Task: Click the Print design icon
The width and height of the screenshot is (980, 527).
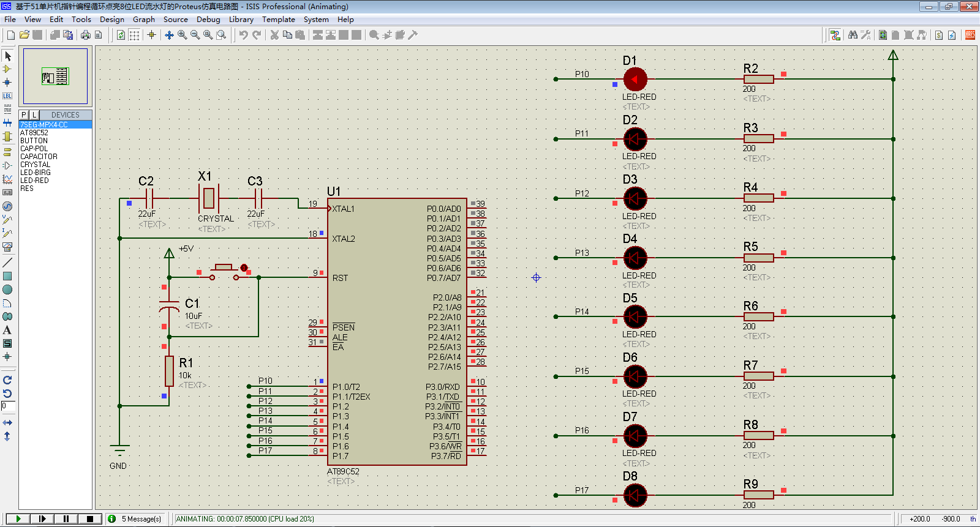Action: tap(86, 35)
